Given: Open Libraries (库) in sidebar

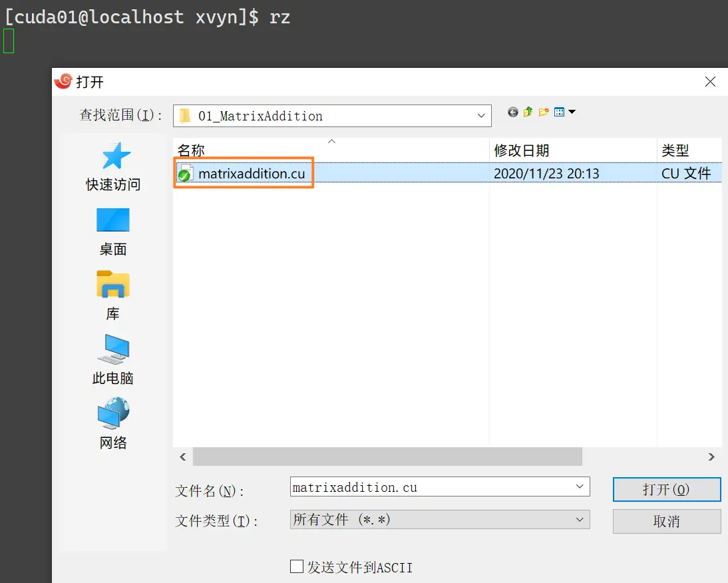Looking at the screenshot, I should coord(112,295).
